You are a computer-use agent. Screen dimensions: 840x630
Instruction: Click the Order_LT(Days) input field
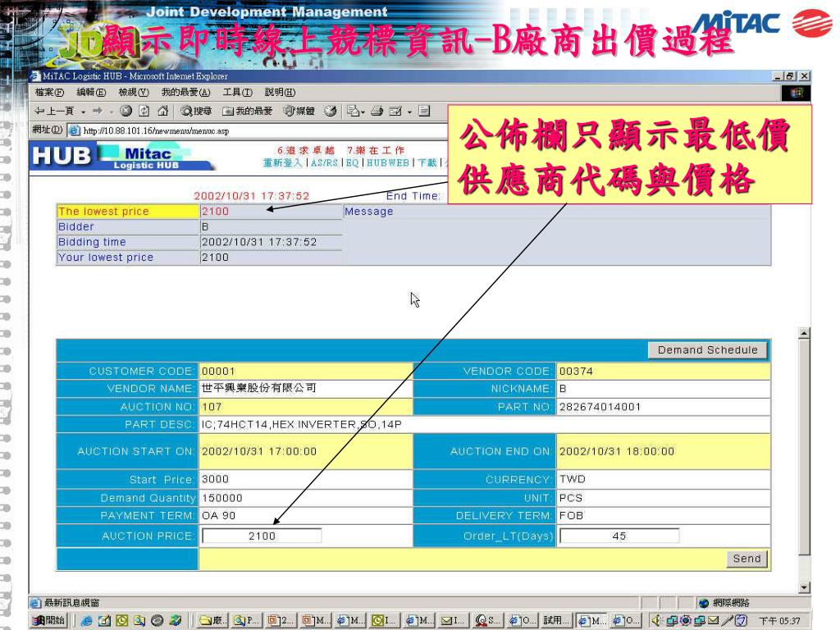(x=619, y=536)
